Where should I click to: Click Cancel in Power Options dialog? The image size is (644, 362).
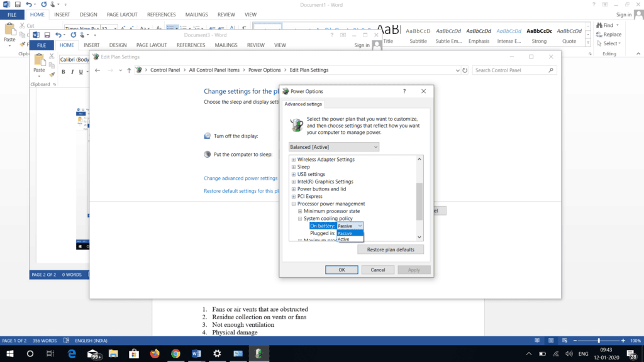378,270
